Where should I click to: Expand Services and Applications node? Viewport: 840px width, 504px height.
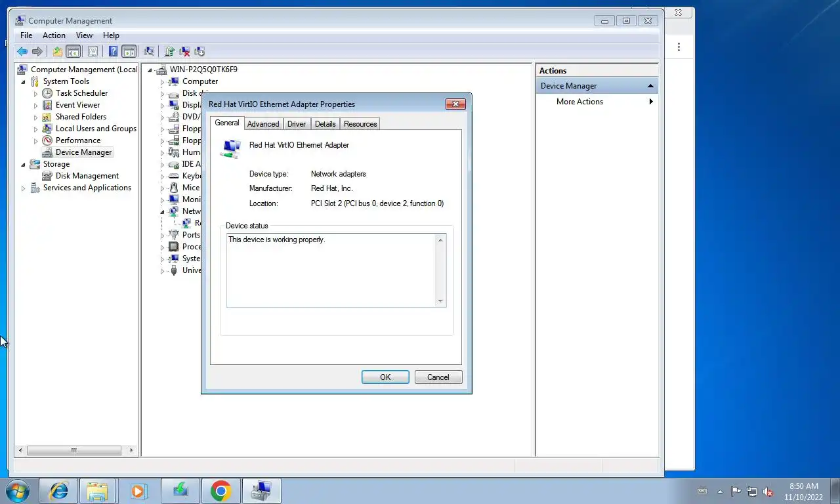(x=24, y=188)
